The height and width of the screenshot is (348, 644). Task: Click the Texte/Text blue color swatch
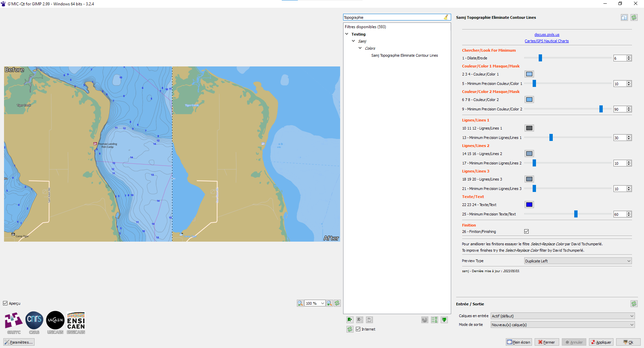coord(529,205)
